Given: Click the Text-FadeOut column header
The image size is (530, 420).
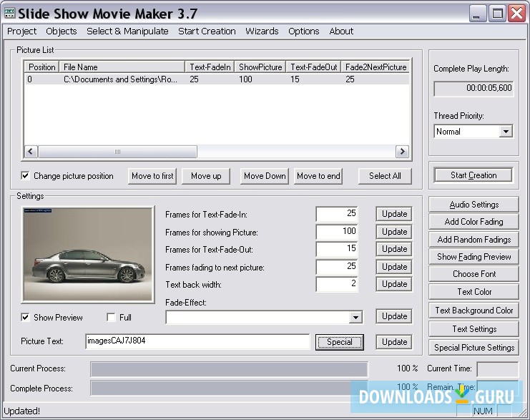Looking at the screenshot, I should [x=314, y=67].
